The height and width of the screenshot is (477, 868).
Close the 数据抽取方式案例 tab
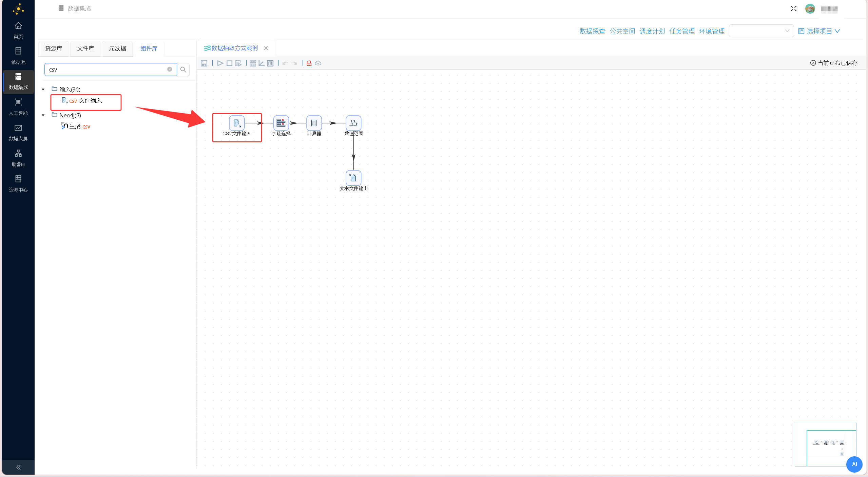[x=266, y=48]
